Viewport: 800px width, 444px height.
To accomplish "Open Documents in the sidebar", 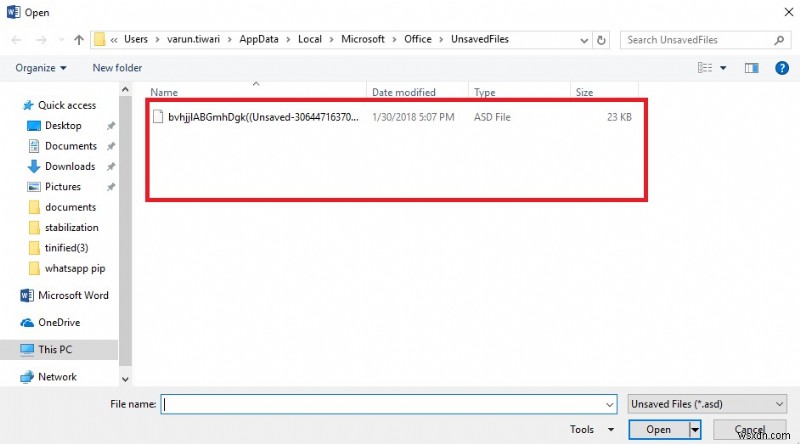I will coord(70,146).
